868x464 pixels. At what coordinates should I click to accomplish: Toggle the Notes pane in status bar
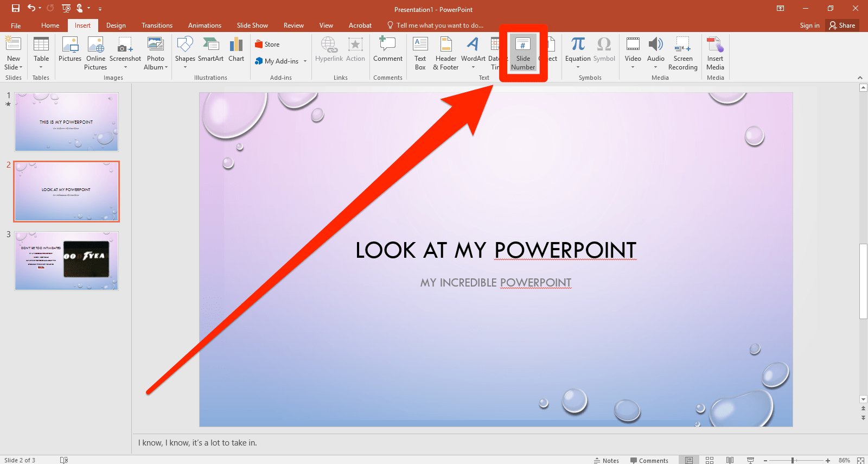607,460
